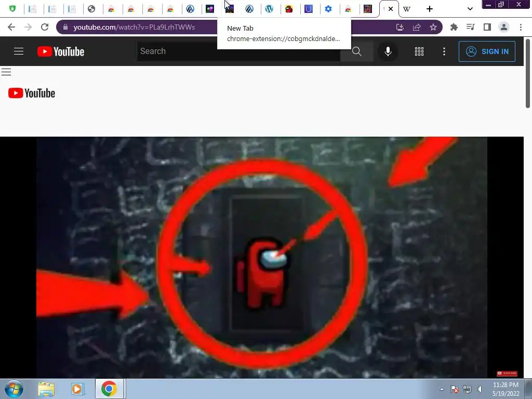The image size is (532, 399).
Task: Open Windows Start menu
Action: (14, 389)
